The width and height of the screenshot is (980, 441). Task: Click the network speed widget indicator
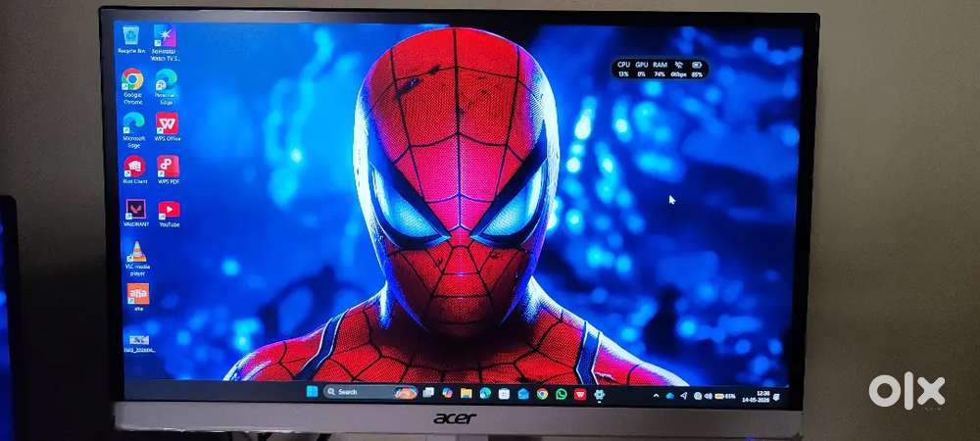[678, 69]
